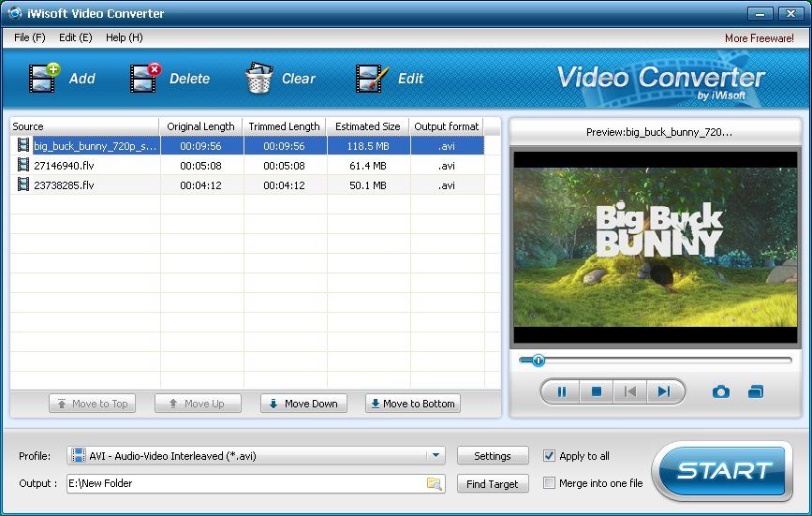Click the Move to Bottom button
Screen dimensions: 812x516
coord(413,404)
